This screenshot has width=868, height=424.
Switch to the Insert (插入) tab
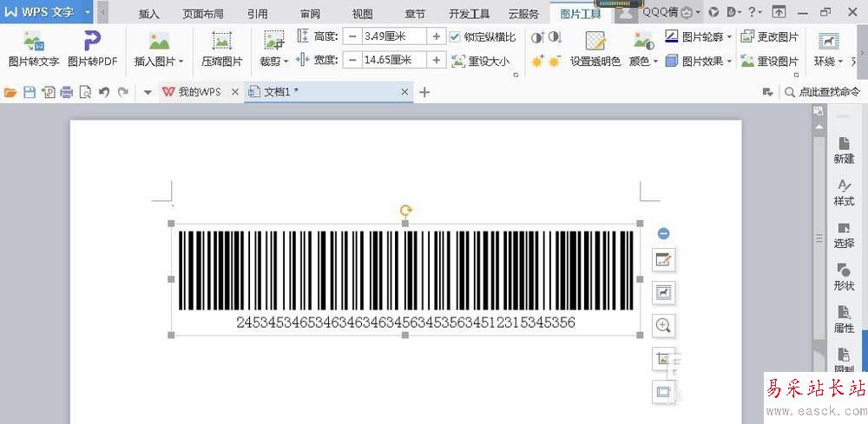pyautogui.click(x=148, y=14)
